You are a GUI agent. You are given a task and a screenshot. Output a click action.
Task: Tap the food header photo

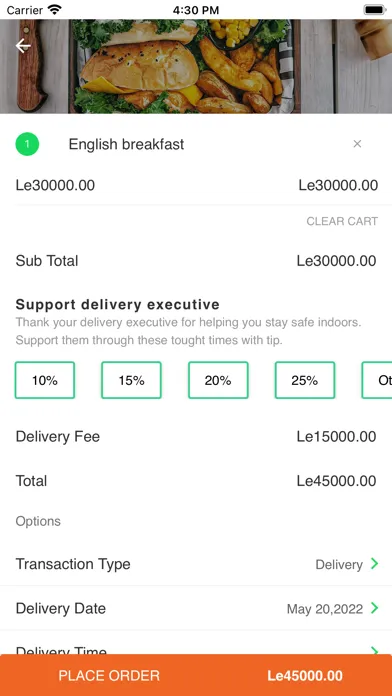tap(196, 67)
